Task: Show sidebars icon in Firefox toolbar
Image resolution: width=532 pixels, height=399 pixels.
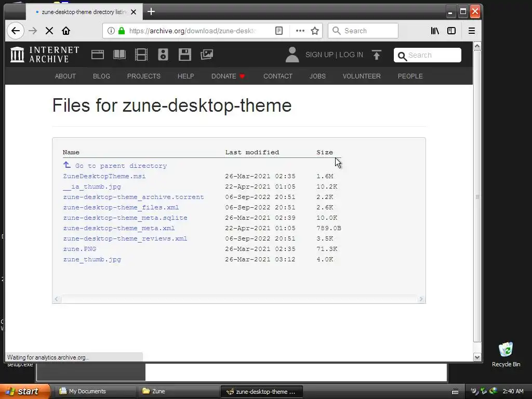Action: click(x=451, y=31)
